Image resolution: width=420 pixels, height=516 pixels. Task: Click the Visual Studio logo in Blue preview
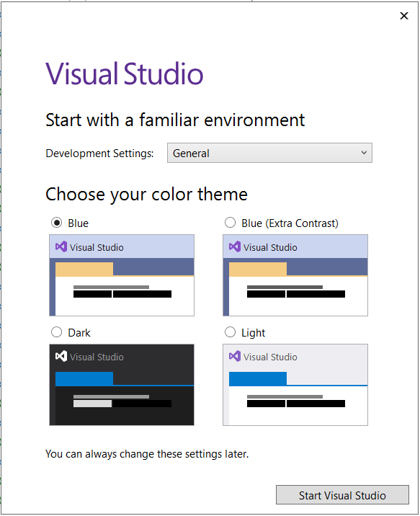point(61,246)
